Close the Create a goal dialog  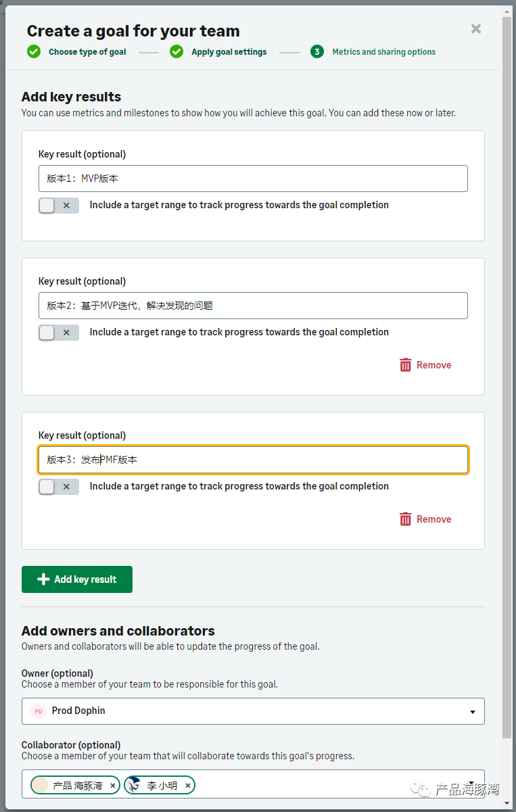(476, 28)
